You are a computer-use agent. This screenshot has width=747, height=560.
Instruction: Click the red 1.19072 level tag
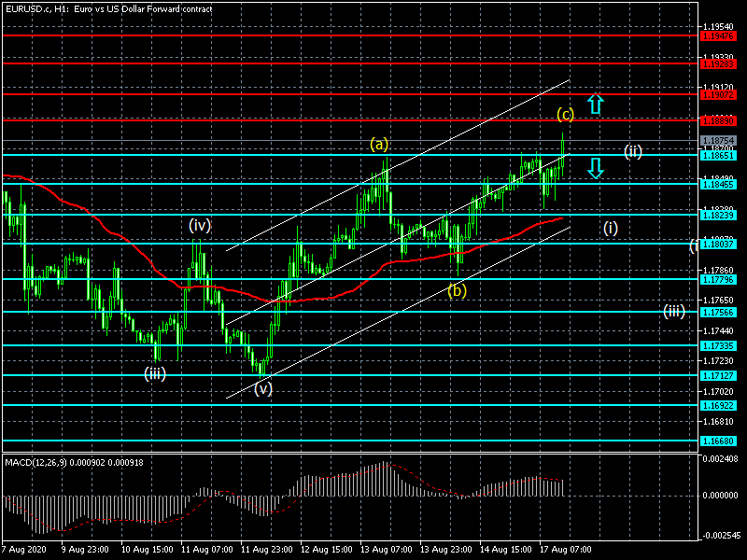click(x=718, y=95)
